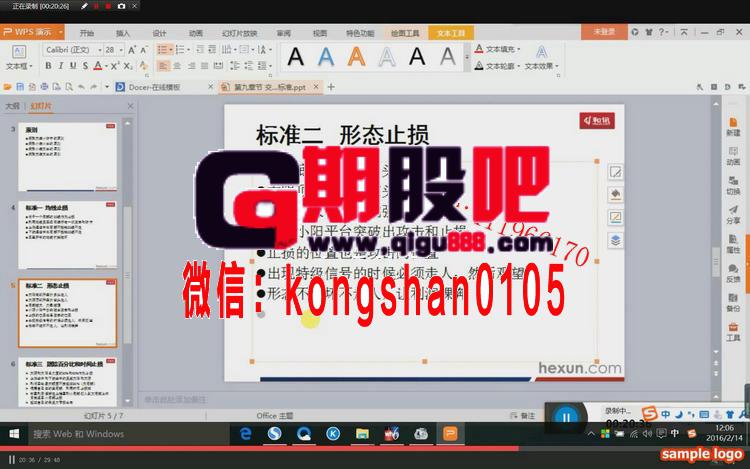Image resolution: width=750 pixels, height=469 pixels.
Task: Apply the outlined white WordArt A style
Action: click(x=387, y=57)
